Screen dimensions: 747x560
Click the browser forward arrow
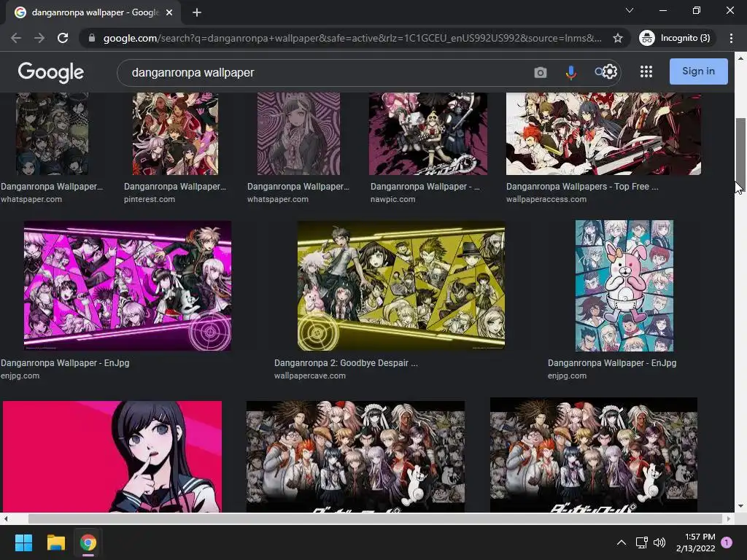39,38
